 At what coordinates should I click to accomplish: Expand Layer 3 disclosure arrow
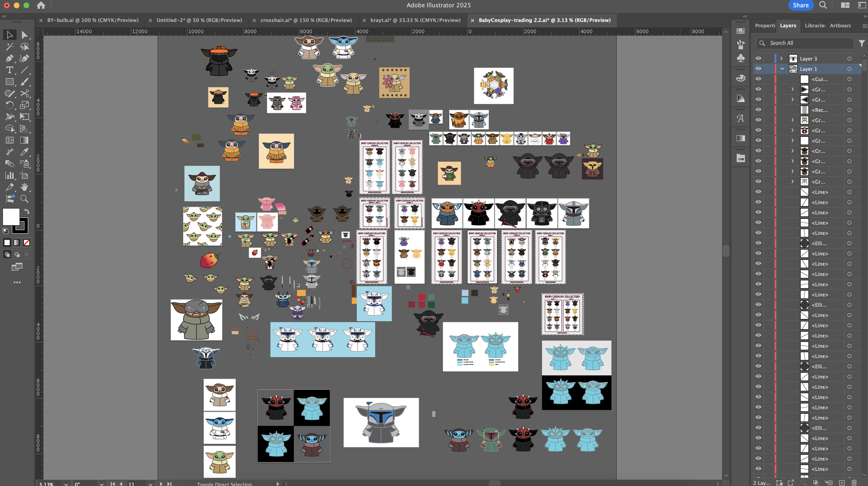pos(782,58)
